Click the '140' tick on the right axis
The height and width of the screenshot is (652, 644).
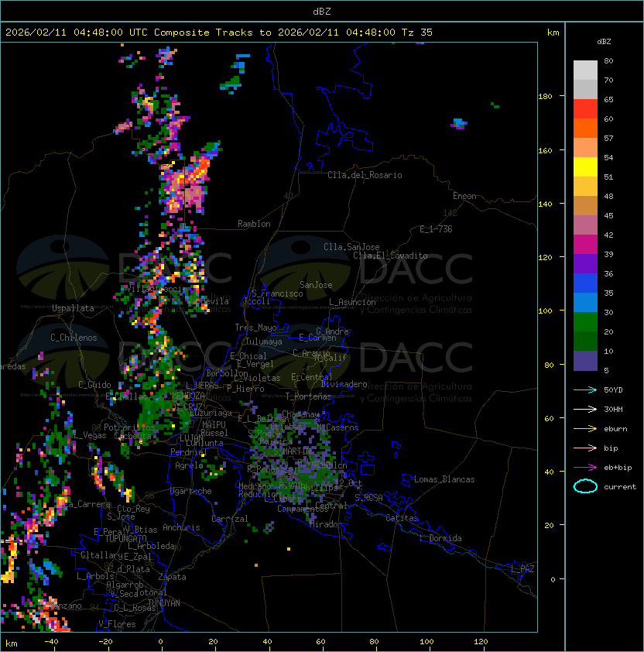pos(545,204)
